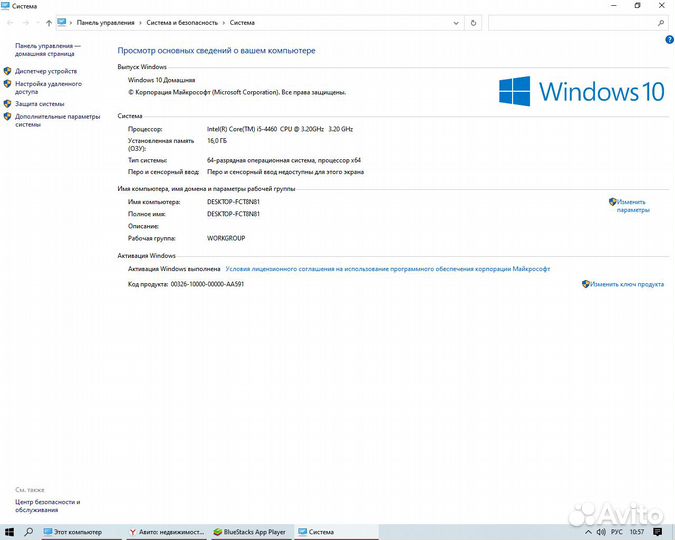675x540 pixels.
Task: Open Настройка удаленного доступа link
Action: (48, 87)
